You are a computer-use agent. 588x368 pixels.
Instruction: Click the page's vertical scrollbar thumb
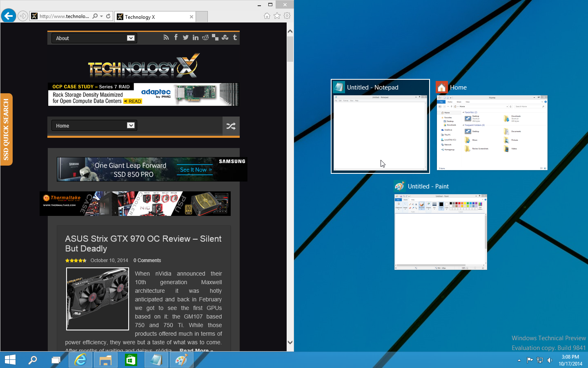[x=290, y=49]
